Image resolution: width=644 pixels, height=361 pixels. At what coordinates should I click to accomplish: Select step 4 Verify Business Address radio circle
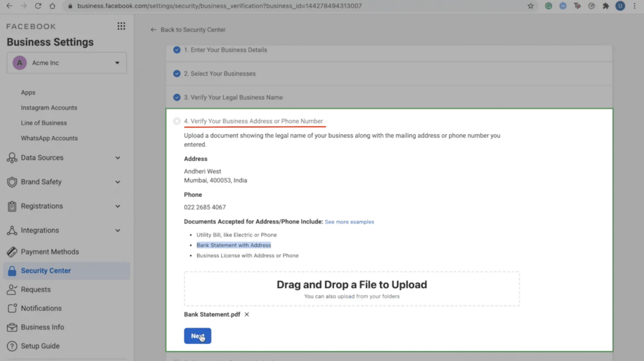(x=177, y=121)
